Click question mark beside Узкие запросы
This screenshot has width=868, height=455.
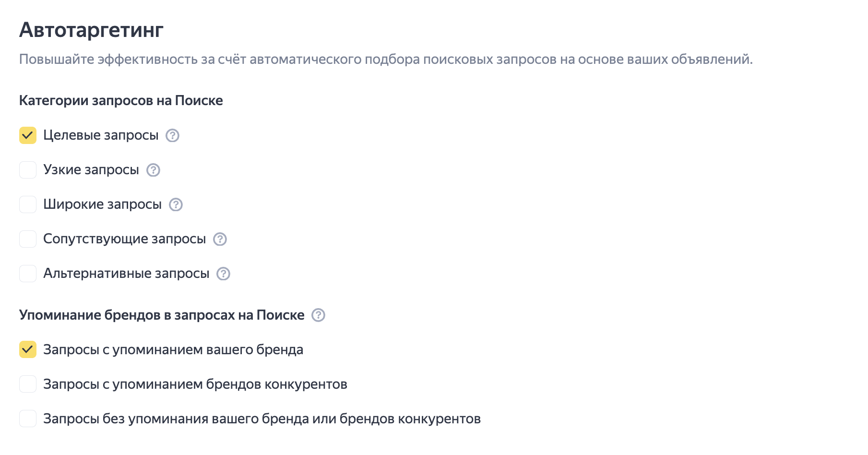point(153,170)
